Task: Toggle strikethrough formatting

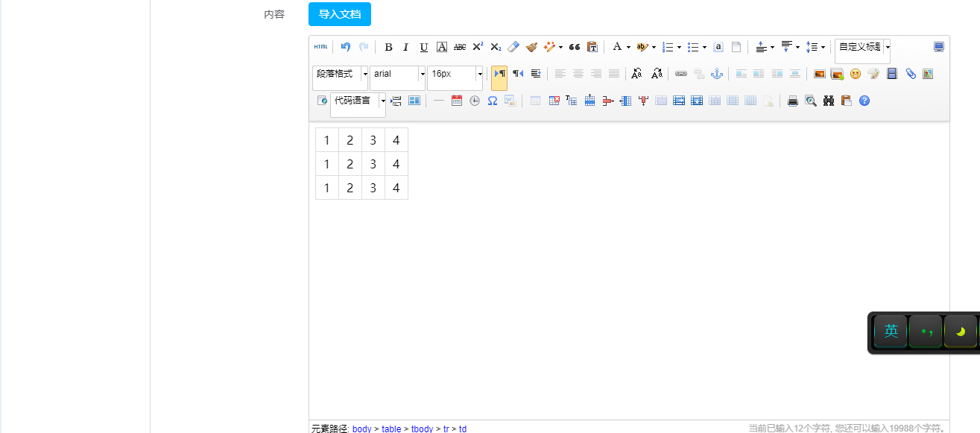Action: pyautogui.click(x=460, y=47)
